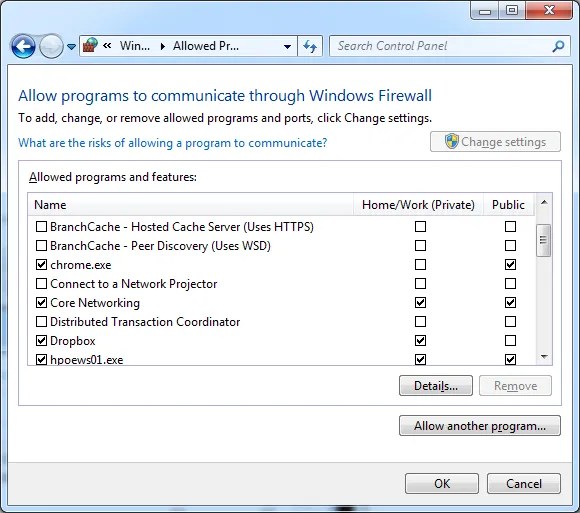Click the Home/Work (Private) column header

pyautogui.click(x=418, y=205)
